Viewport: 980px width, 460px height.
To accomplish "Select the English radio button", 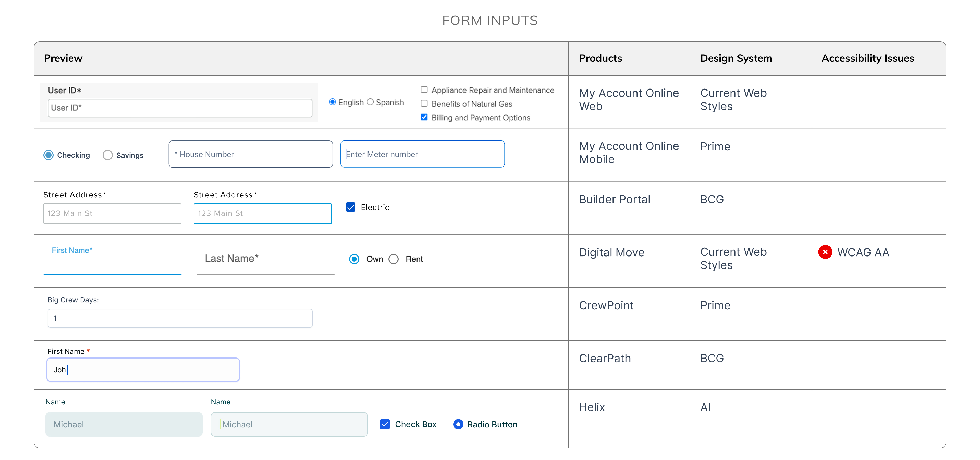I will [332, 102].
